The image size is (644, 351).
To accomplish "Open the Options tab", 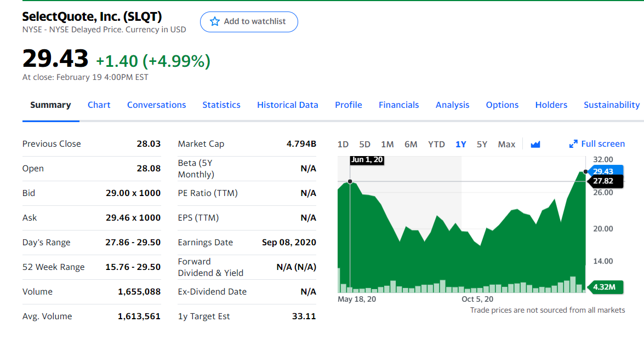I will click(502, 105).
